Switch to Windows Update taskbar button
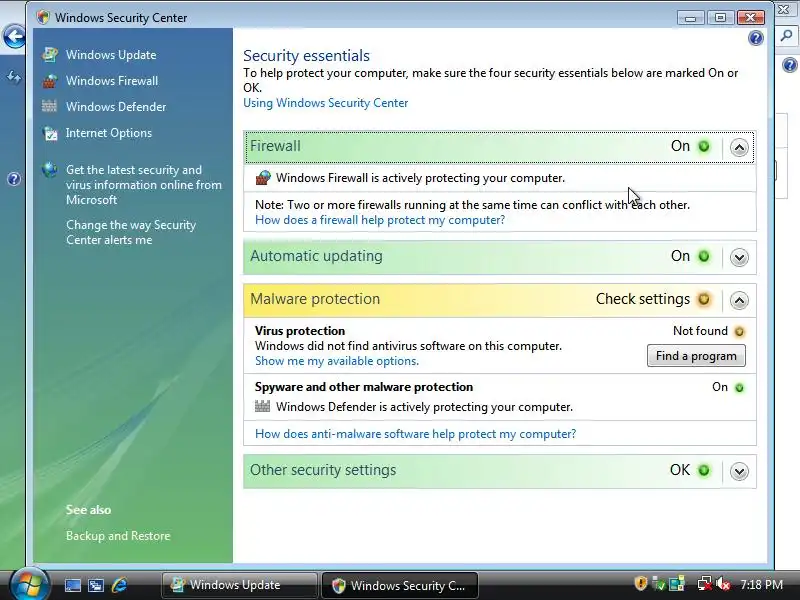This screenshot has width=800, height=600. (240, 585)
